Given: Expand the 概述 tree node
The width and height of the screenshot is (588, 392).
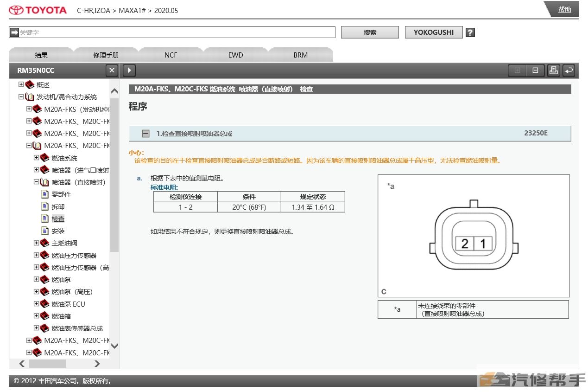Looking at the screenshot, I should pyautogui.click(x=21, y=84).
